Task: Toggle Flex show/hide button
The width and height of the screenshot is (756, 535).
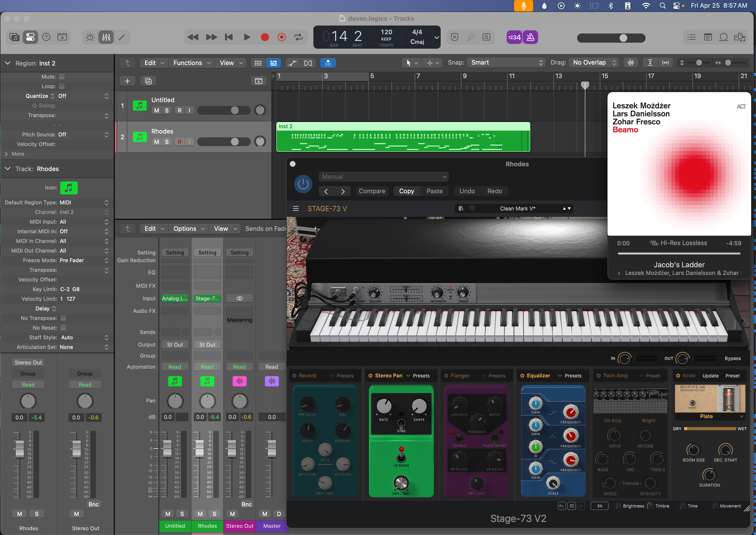Action: (x=308, y=63)
